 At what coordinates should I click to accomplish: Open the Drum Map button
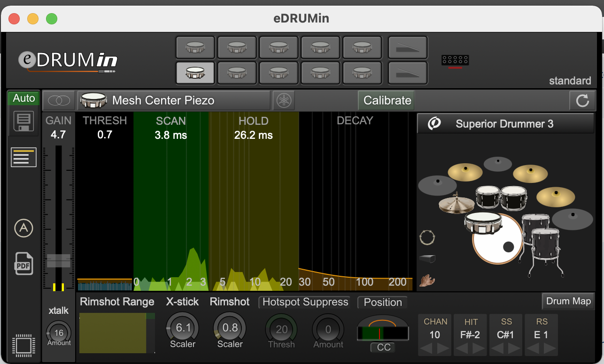(568, 301)
